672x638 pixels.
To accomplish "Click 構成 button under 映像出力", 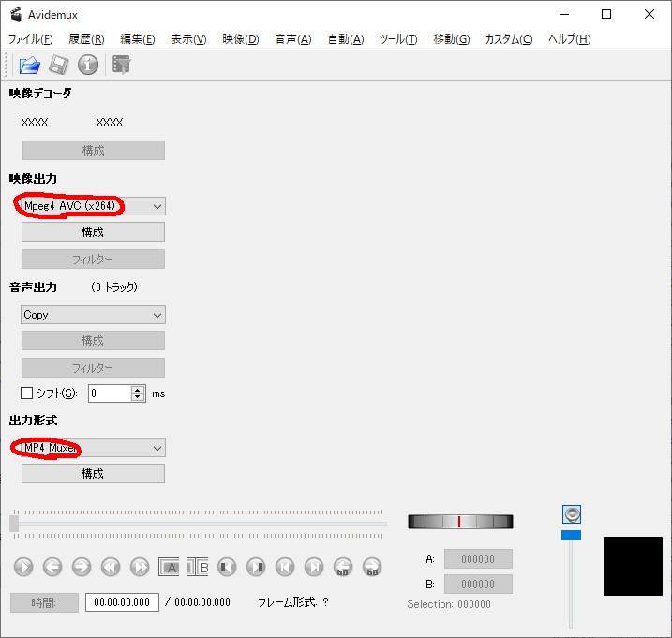I will pos(93,232).
